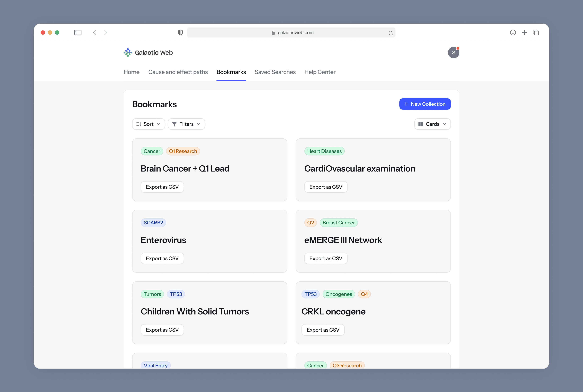Change view with Cards dropdown
Image resolution: width=583 pixels, height=392 pixels.
432,124
